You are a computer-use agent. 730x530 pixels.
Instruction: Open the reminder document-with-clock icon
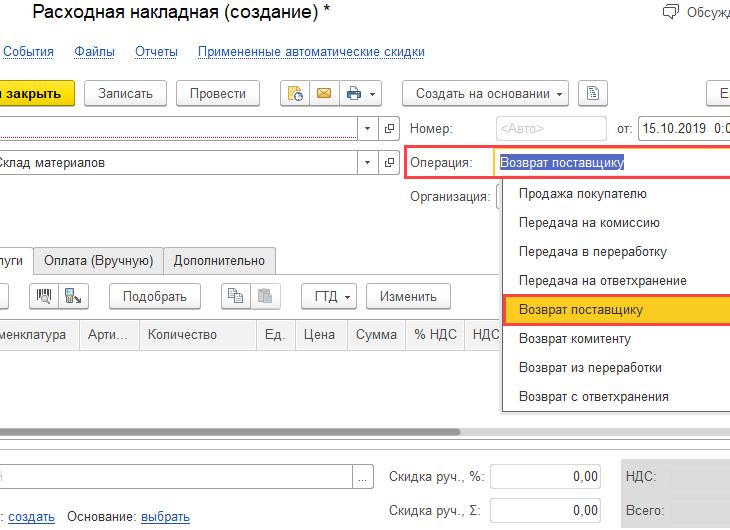click(295, 94)
